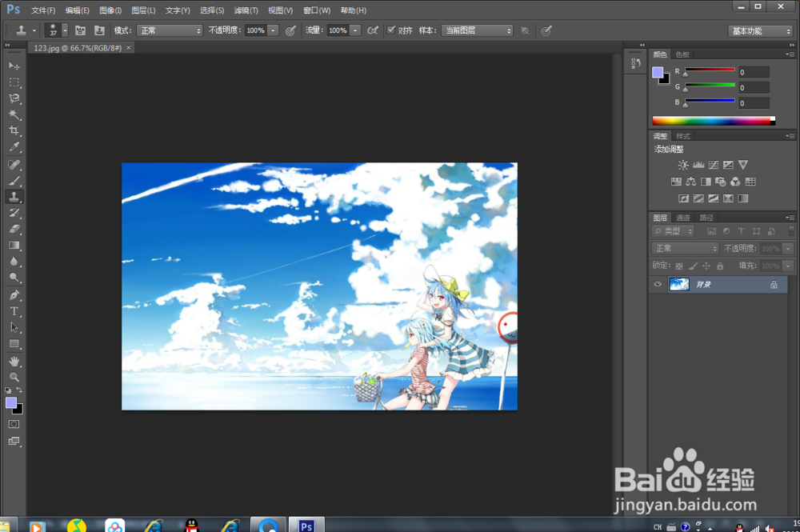Select the Rectangle shape tool
Image resolution: width=800 pixels, height=532 pixels.
click(x=14, y=344)
